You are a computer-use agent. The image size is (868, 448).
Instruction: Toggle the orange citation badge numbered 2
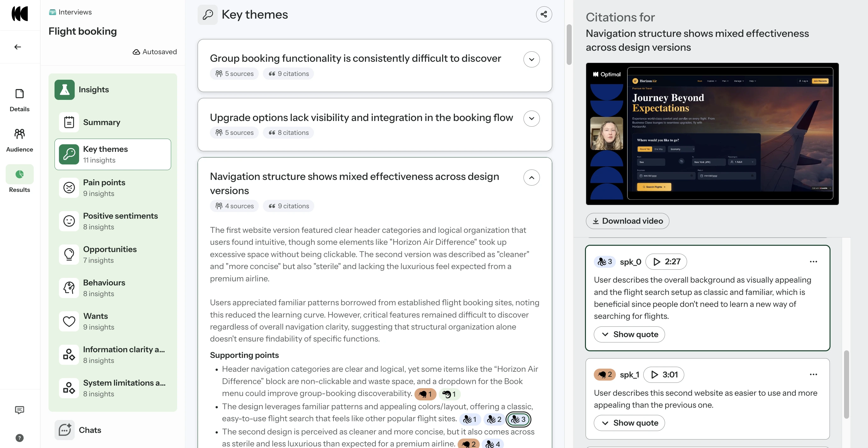[468, 444]
